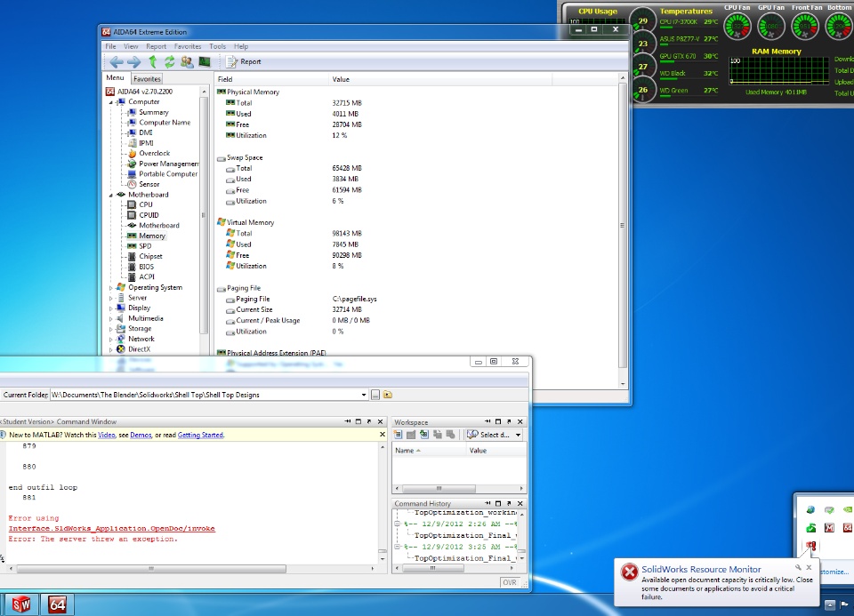Collapse the 12/9/2012 2:26 AM history session
Viewport: 854px width, 616px height.
pos(398,524)
